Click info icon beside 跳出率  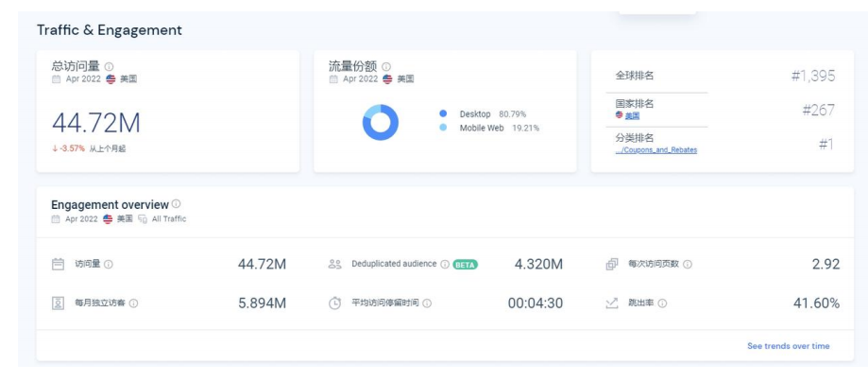click(662, 303)
